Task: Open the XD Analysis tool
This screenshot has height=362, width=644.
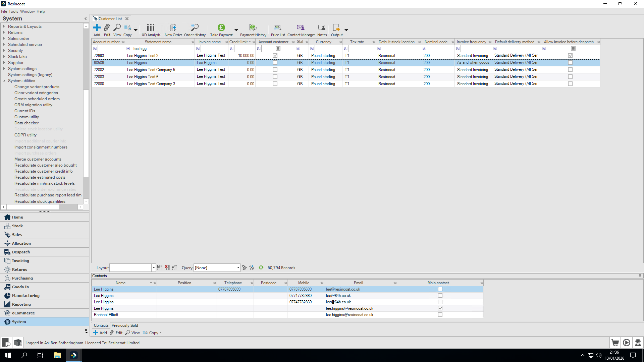Action: (151, 30)
